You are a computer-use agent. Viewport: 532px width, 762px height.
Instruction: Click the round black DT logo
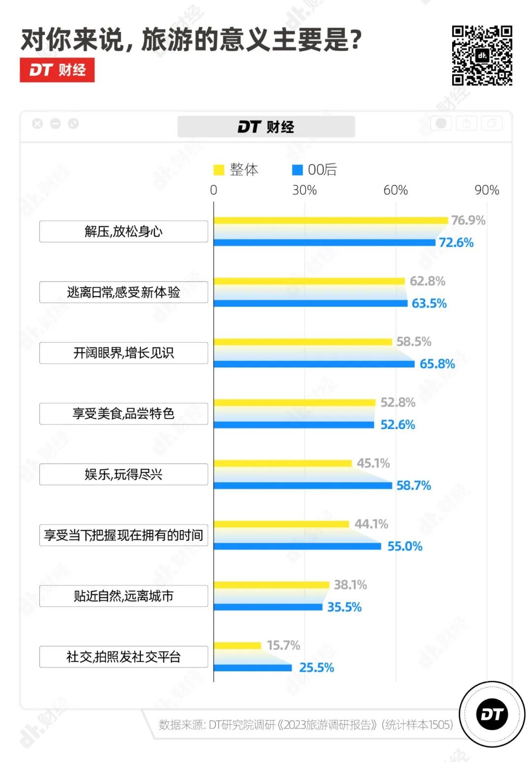(x=492, y=714)
